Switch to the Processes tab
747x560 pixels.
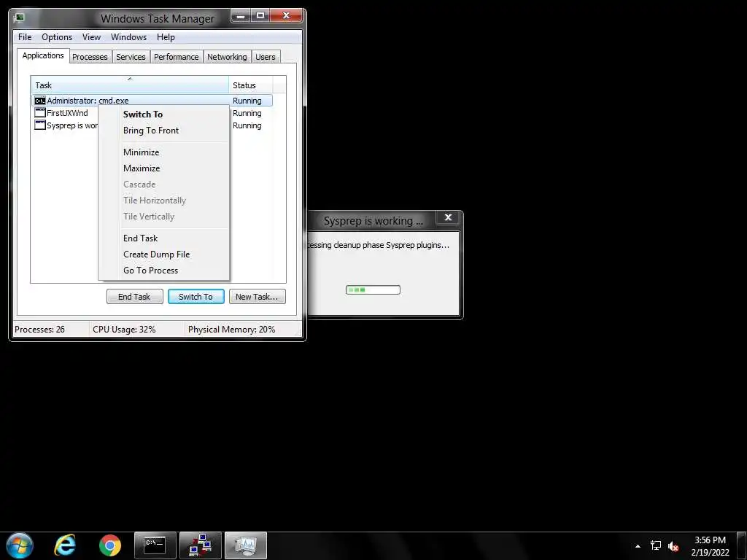point(90,57)
